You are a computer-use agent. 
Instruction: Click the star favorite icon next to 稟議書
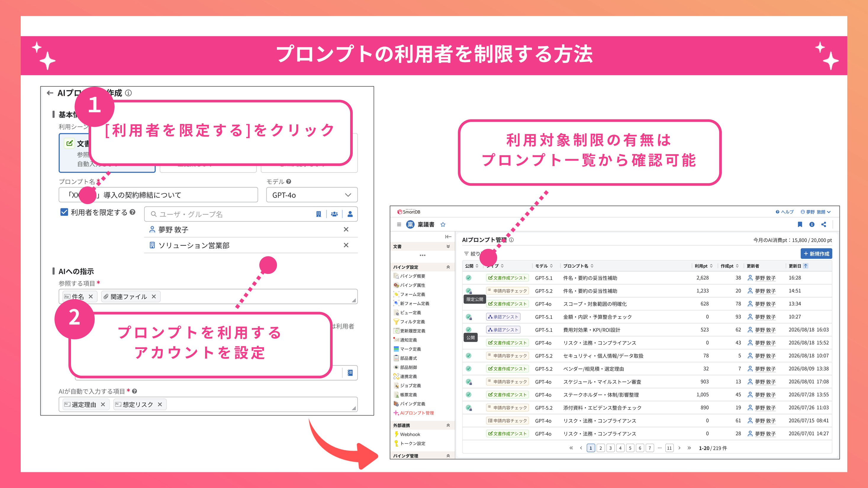point(443,224)
